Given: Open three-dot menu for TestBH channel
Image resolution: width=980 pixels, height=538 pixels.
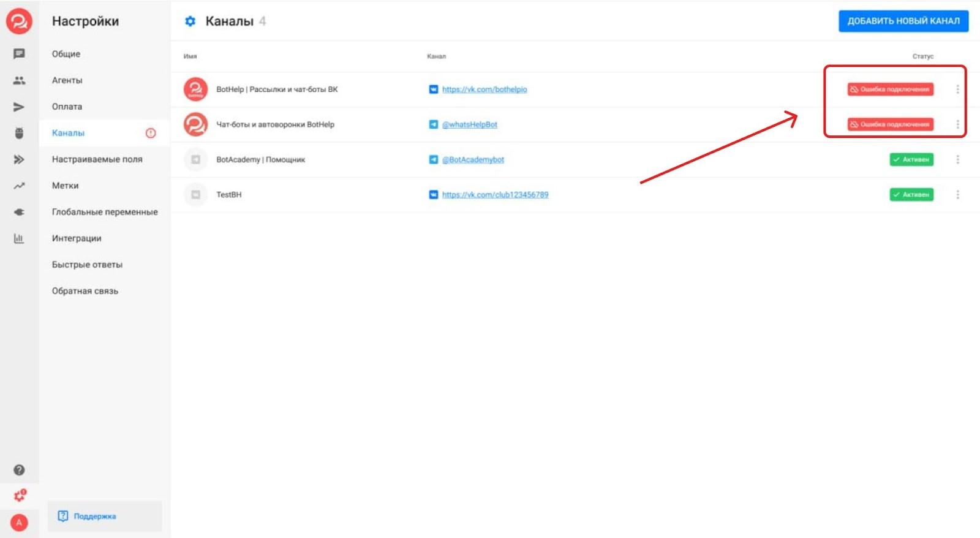Looking at the screenshot, I should [x=957, y=195].
